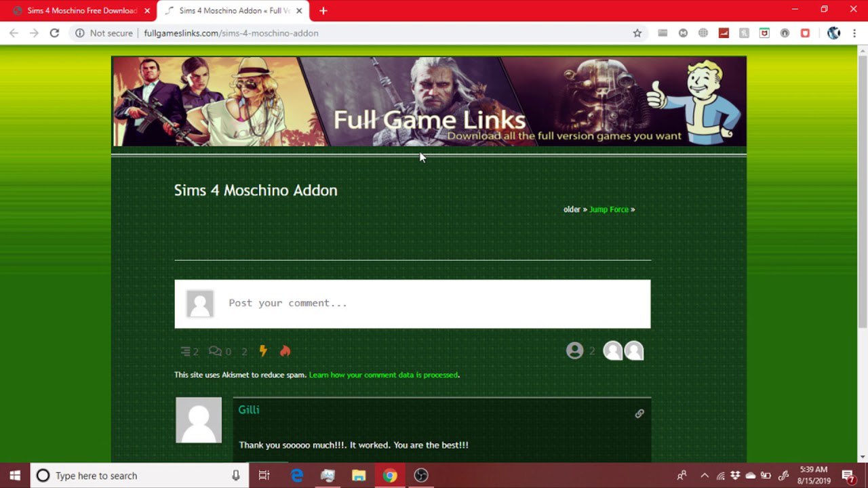Image resolution: width=868 pixels, height=488 pixels.
Task: Click the taskbar search box
Action: pos(139,475)
